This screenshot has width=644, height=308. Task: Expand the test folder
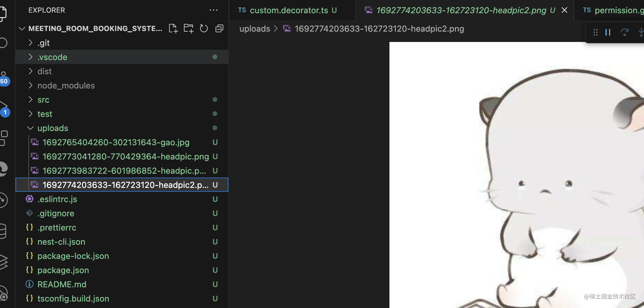click(x=122, y=114)
